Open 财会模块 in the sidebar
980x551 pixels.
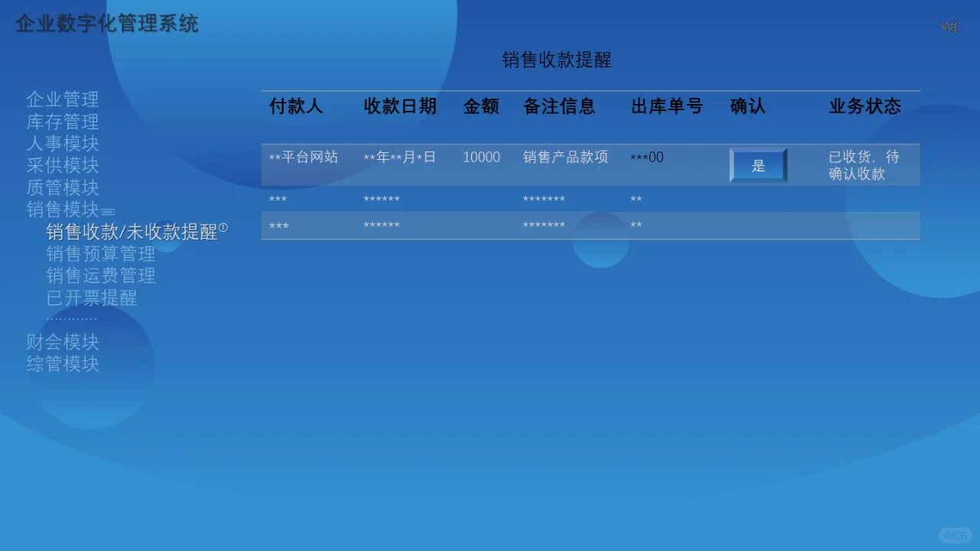click(x=63, y=342)
